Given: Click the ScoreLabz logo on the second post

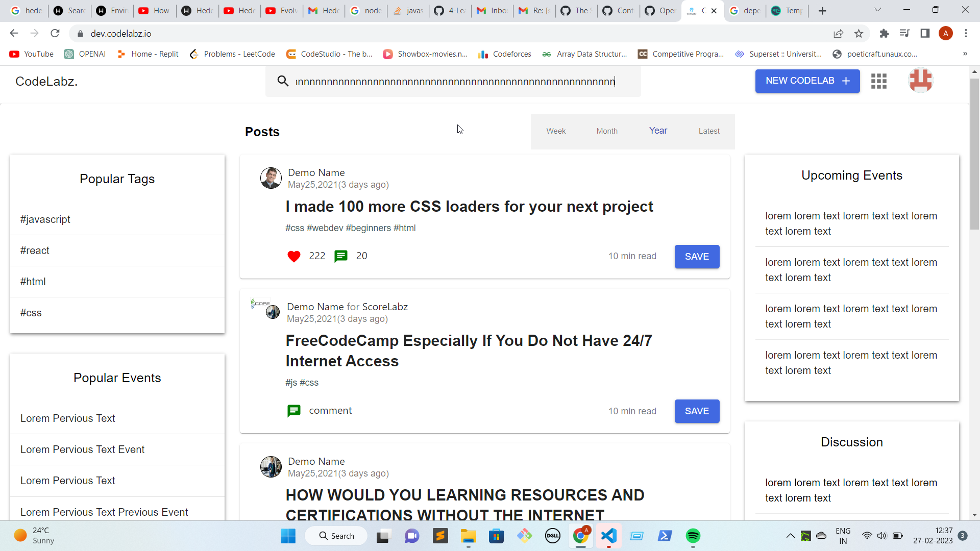Looking at the screenshot, I should 261,303.
